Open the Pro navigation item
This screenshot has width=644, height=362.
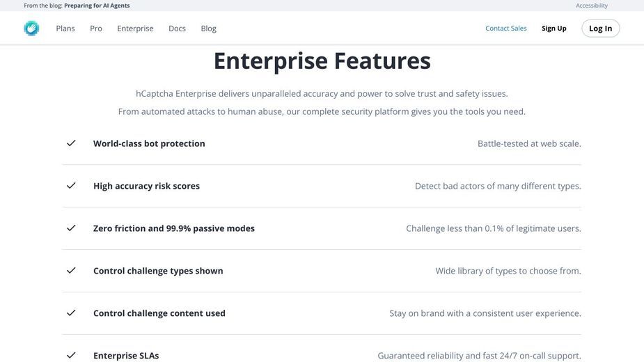(x=96, y=29)
